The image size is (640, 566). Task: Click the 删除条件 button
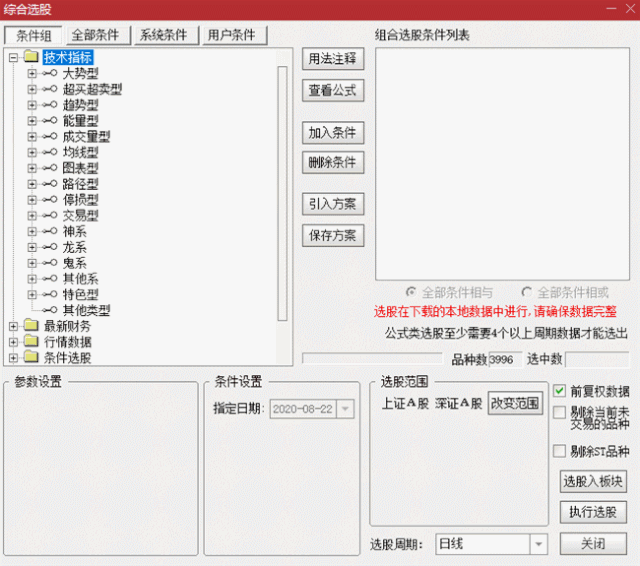(x=333, y=162)
